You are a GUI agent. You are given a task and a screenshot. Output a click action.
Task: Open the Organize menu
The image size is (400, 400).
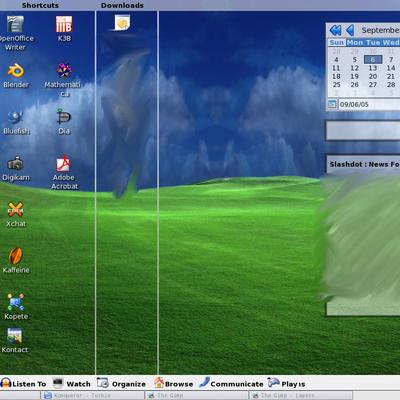click(129, 384)
